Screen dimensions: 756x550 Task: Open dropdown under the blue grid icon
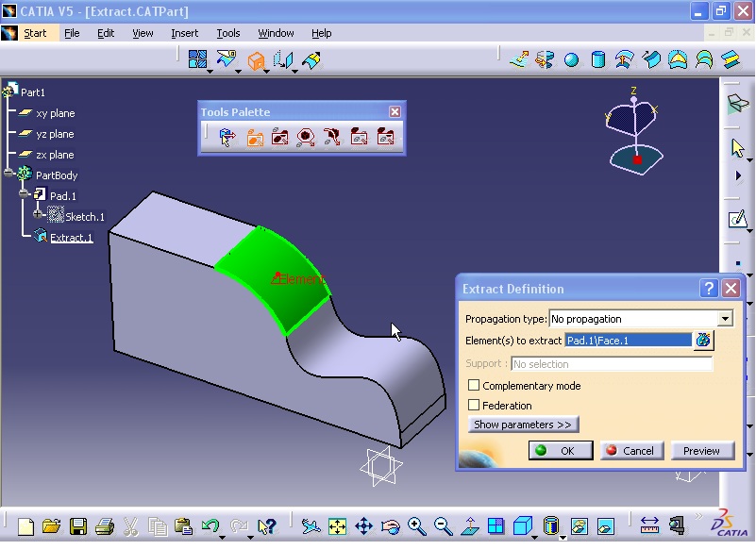[x=210, y=71]
